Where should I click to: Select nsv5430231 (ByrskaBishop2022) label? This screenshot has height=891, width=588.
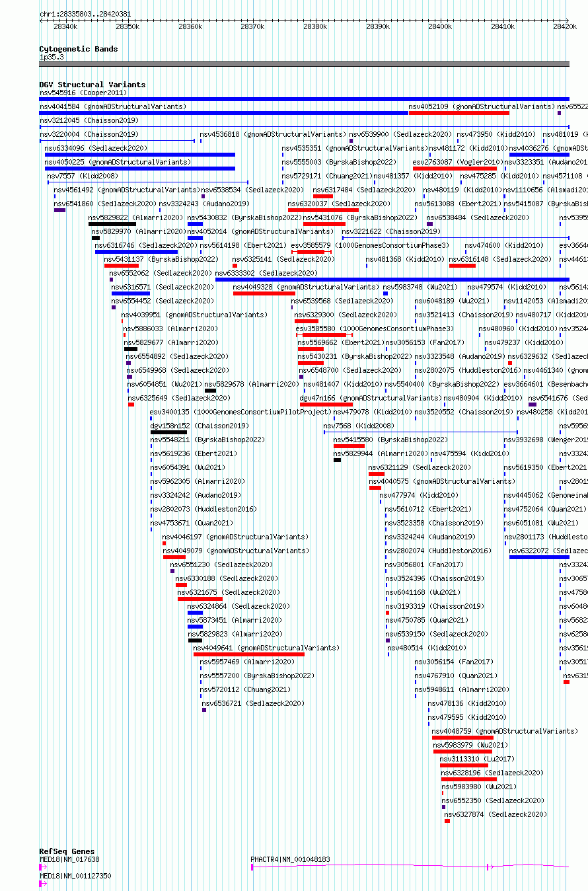355,356
